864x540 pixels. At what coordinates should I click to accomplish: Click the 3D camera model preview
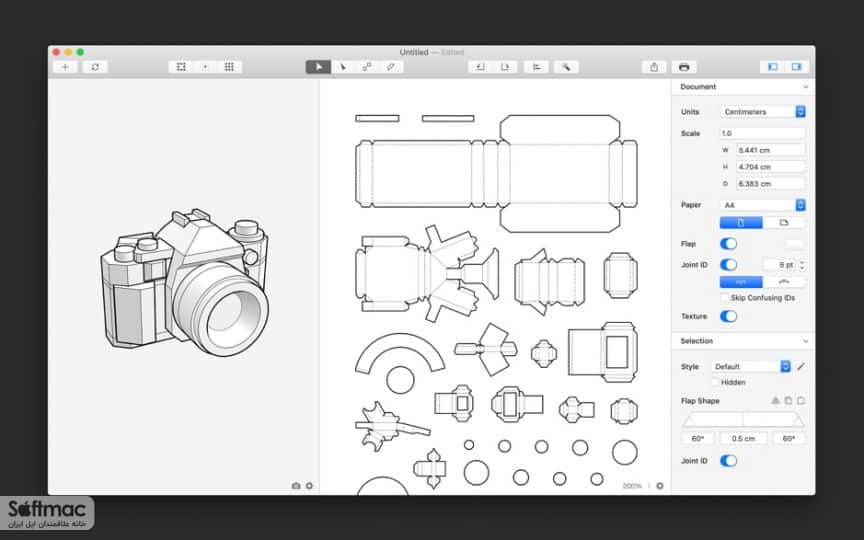185,282
